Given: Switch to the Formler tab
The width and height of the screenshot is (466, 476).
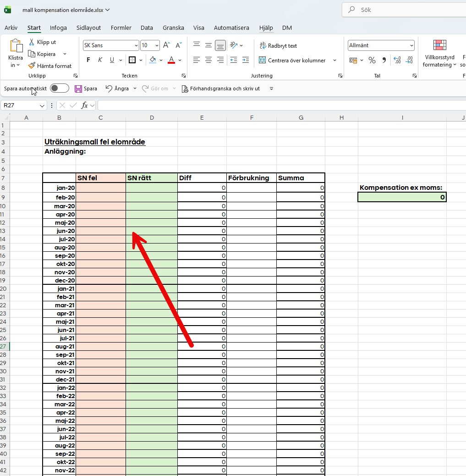Looking at the screenshot, I should 121,28.
